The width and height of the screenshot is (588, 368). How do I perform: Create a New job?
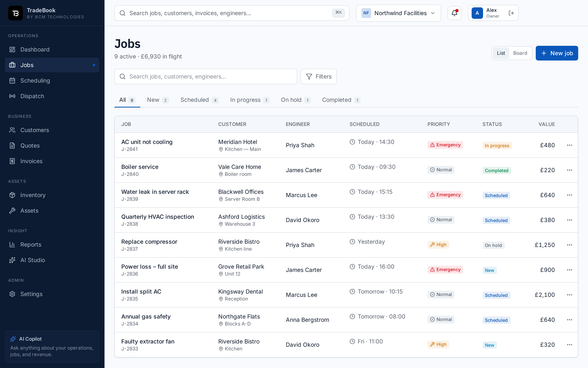click(x=557, y=53)
